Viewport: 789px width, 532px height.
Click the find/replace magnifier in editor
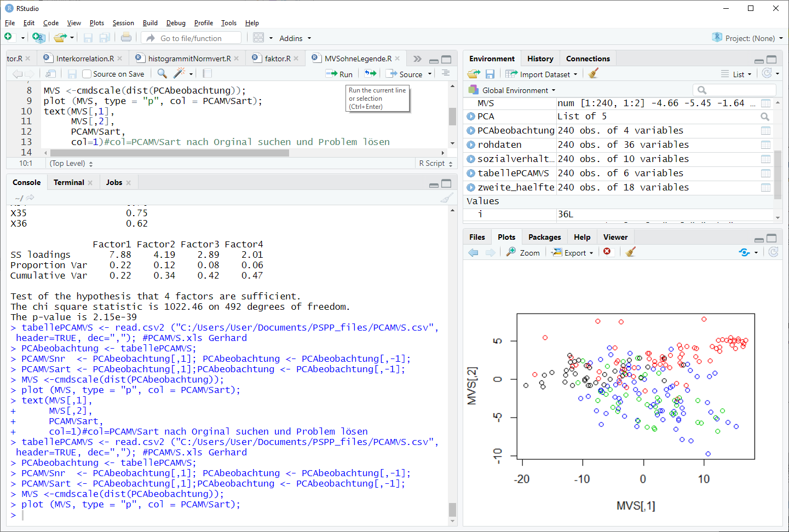pyautogui.click(x=162, y=73)
